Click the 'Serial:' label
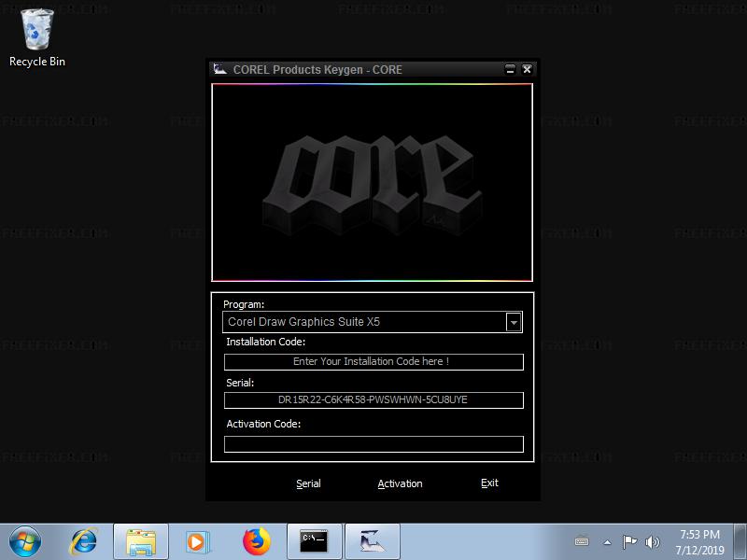747x560 pixels. 240,383
